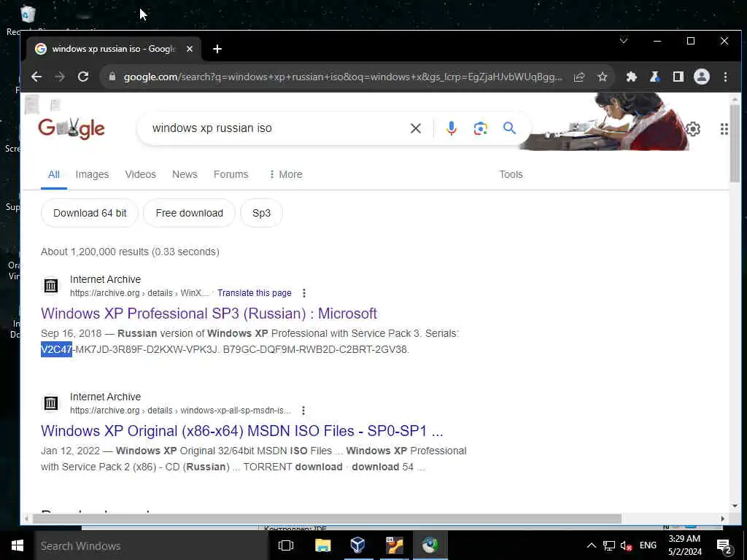Click the forward navigation arrow
Image resolution: width=747 pixels, height=560 pixels.
[x=60, y=77]
